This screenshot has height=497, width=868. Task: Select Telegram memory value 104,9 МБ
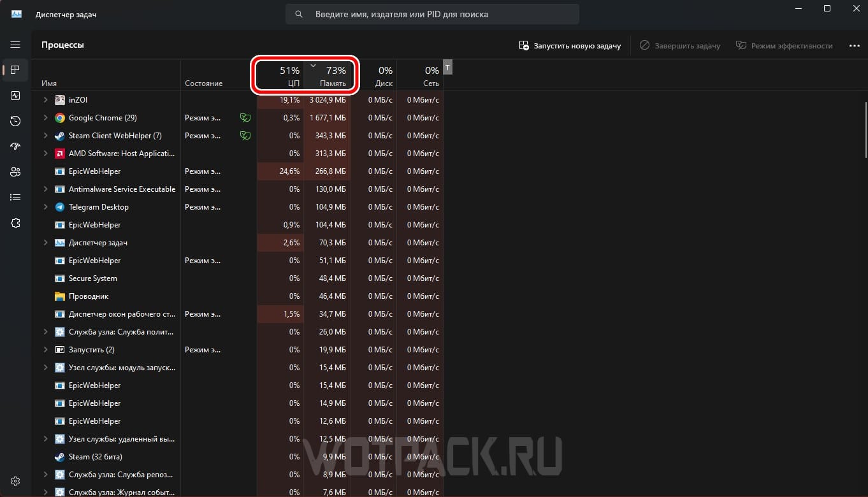331,207
